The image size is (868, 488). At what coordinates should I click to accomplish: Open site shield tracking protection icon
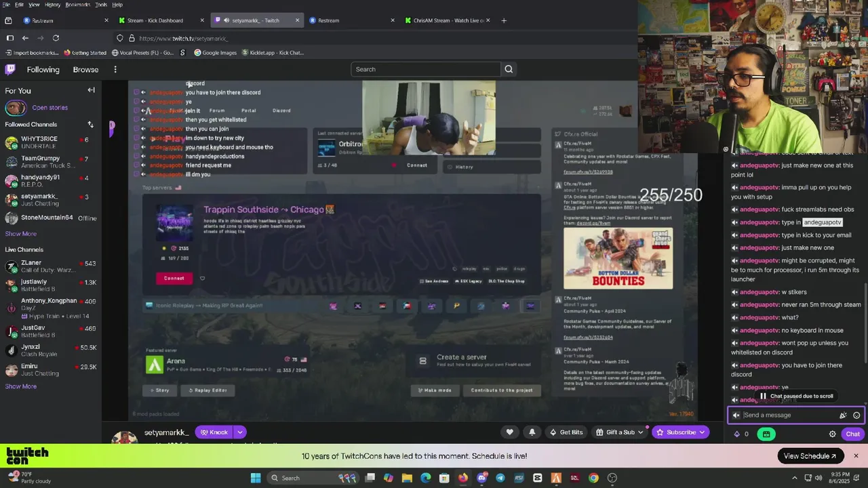pos(120,38)
